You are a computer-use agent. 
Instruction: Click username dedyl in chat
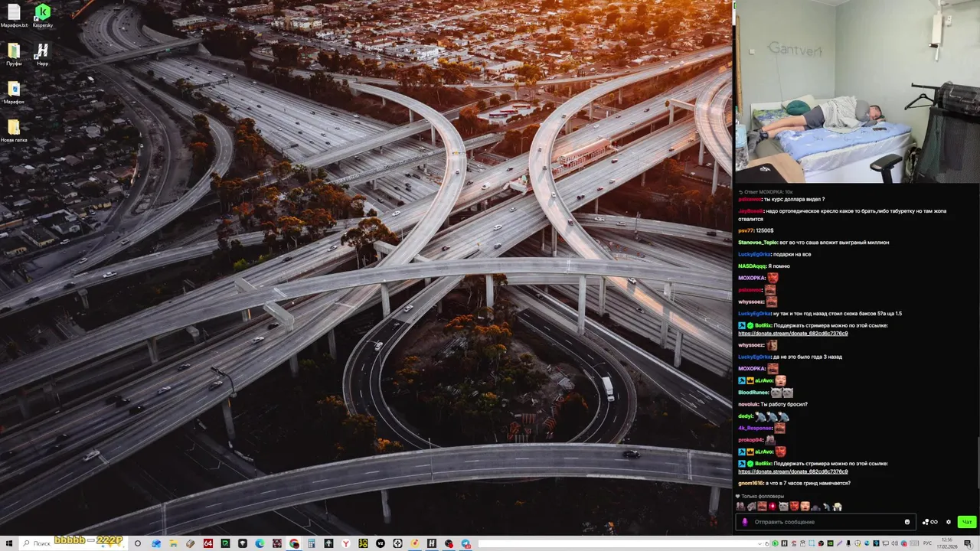tap(746, 416)
